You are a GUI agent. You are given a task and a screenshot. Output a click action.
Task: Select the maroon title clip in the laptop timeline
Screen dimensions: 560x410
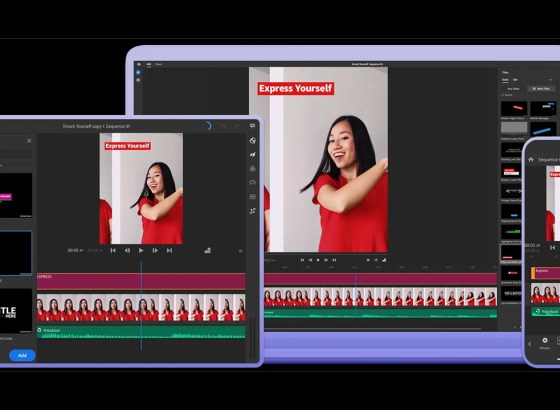381,279
